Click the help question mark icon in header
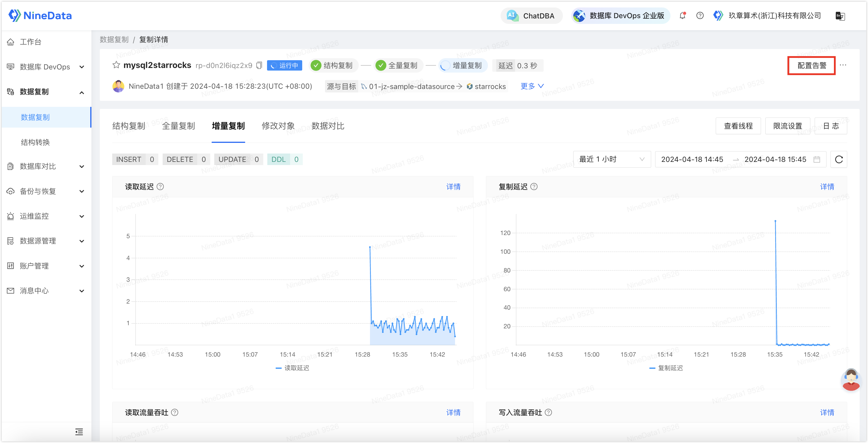 coord(700,16)
